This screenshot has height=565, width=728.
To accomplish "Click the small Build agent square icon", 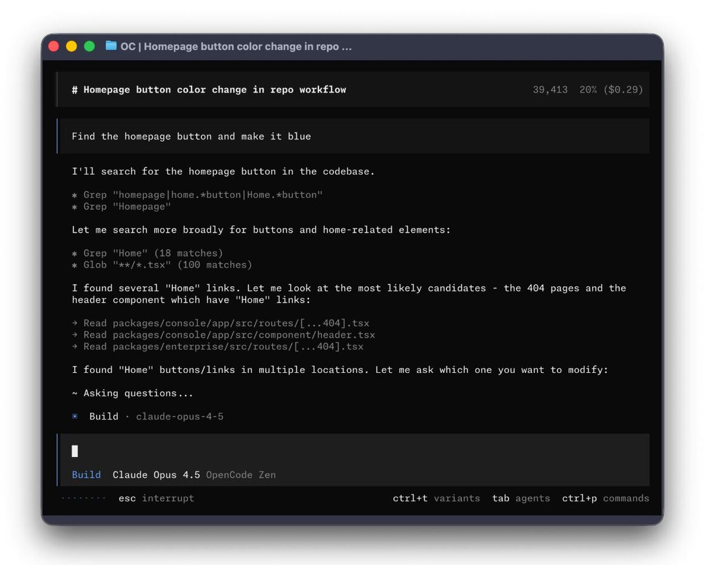I will click(x=75, y=416).
